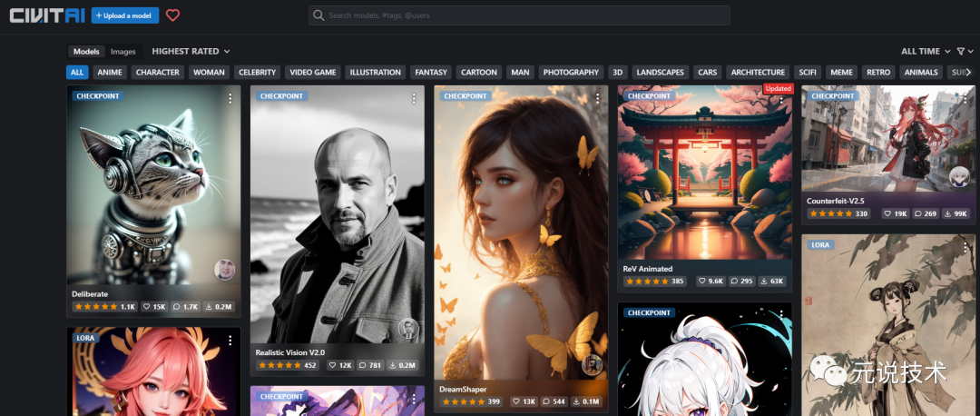Filter by FANTASY tag
This screenshot has height=416, width=980.
coord(431,73)
